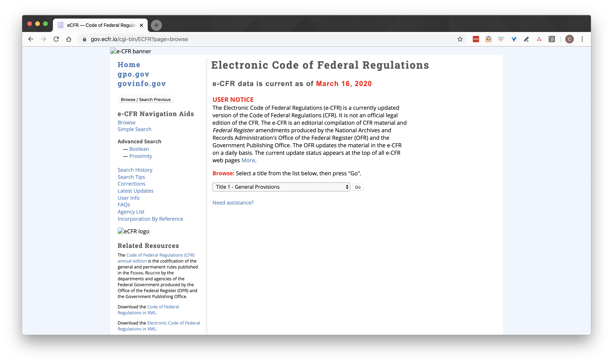Screen dimensions: 613x364
Task: Open the profile avatar labeled C
Action: pos(569,39)
